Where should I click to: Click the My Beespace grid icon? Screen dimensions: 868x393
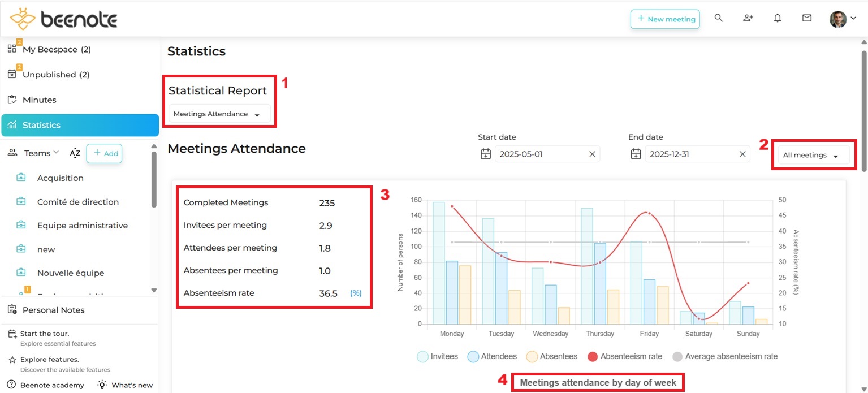click(11, 49)
